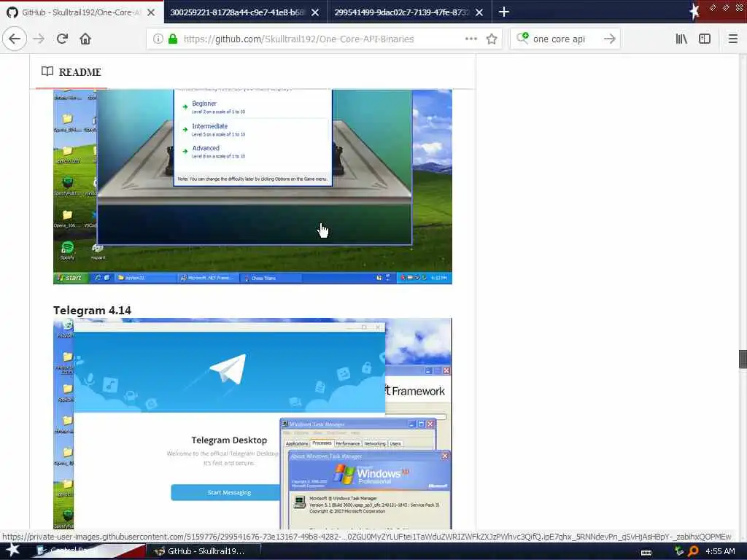
Task: Open the Library bookshelf icon
Action: (681, 39)
